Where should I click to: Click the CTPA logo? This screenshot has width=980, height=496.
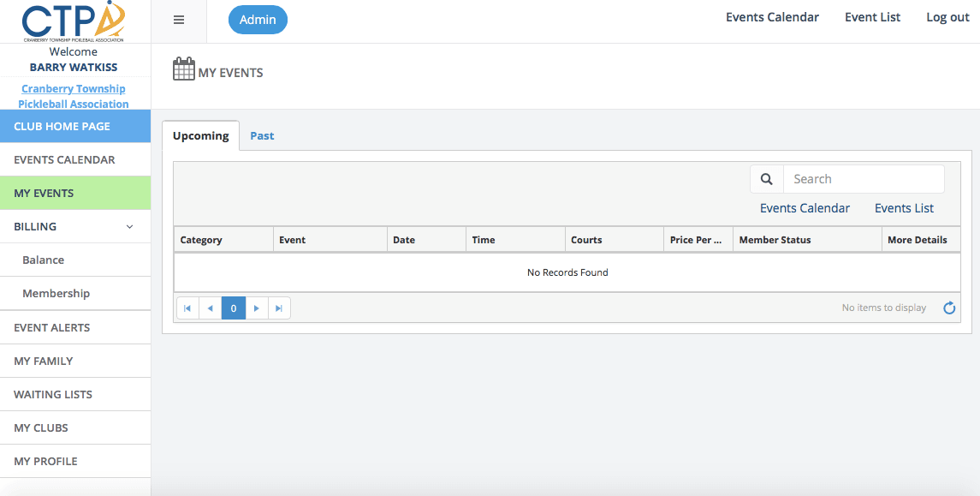74,21
